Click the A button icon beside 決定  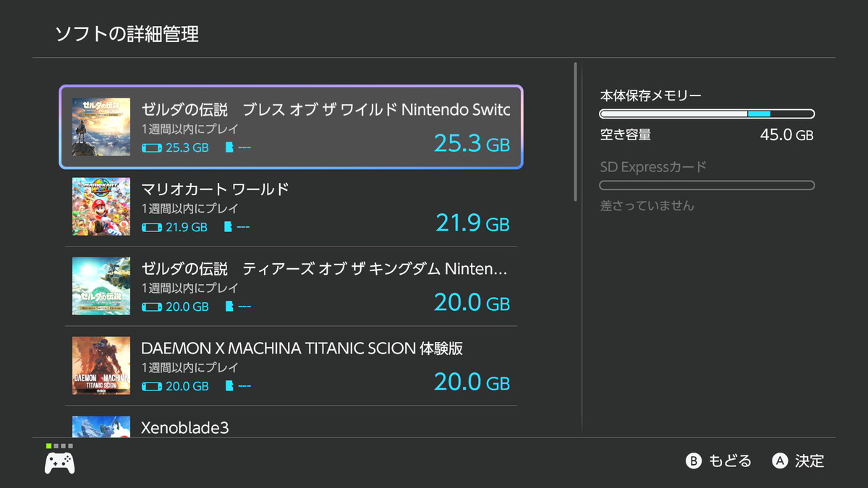(780, 461)
